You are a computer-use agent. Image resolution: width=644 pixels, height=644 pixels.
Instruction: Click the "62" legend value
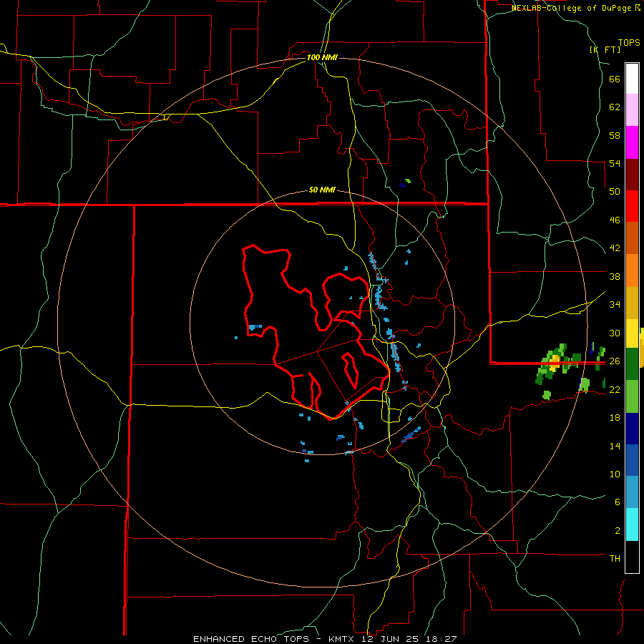(x=615, y=107)
